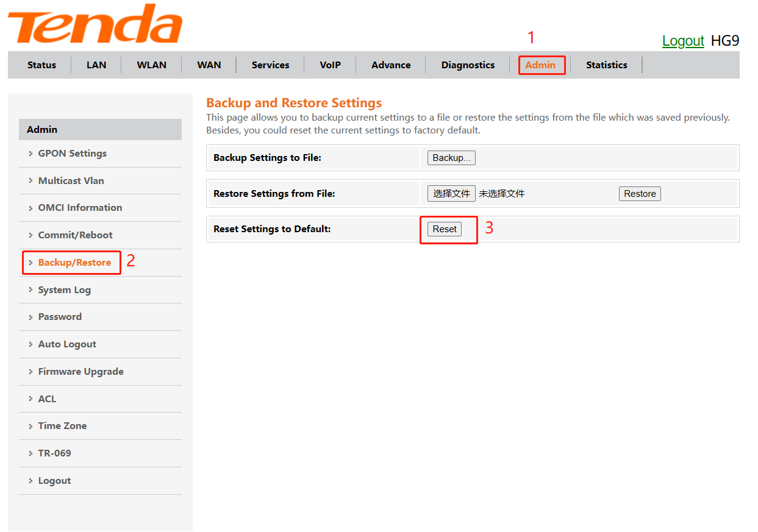
Task: Switch to the WLAN tab
Action: 151,65
